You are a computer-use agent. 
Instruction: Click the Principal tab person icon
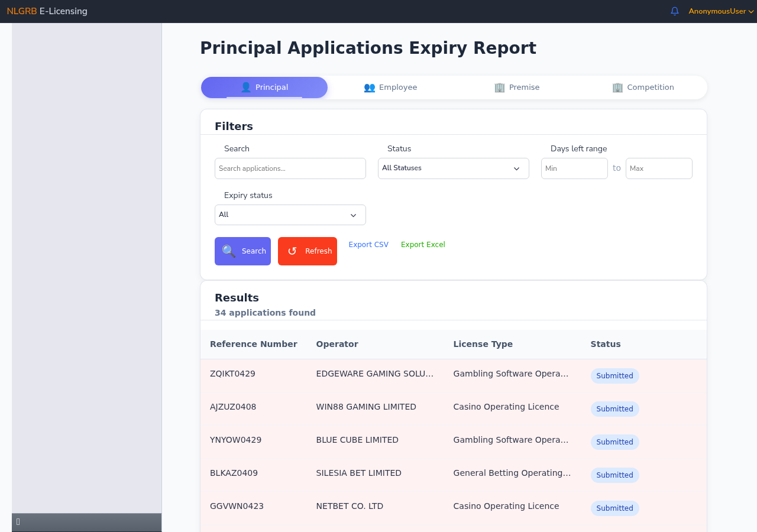[x=246, y=87]
